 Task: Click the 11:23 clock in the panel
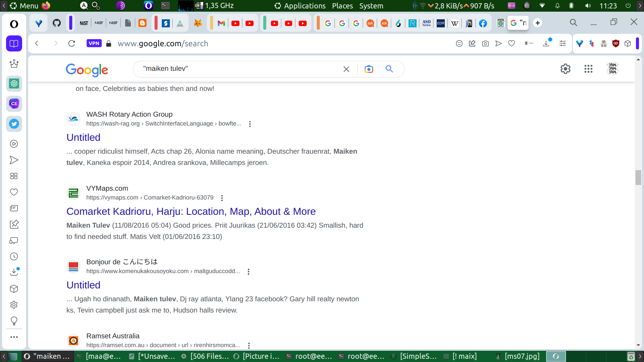point(608,6)
